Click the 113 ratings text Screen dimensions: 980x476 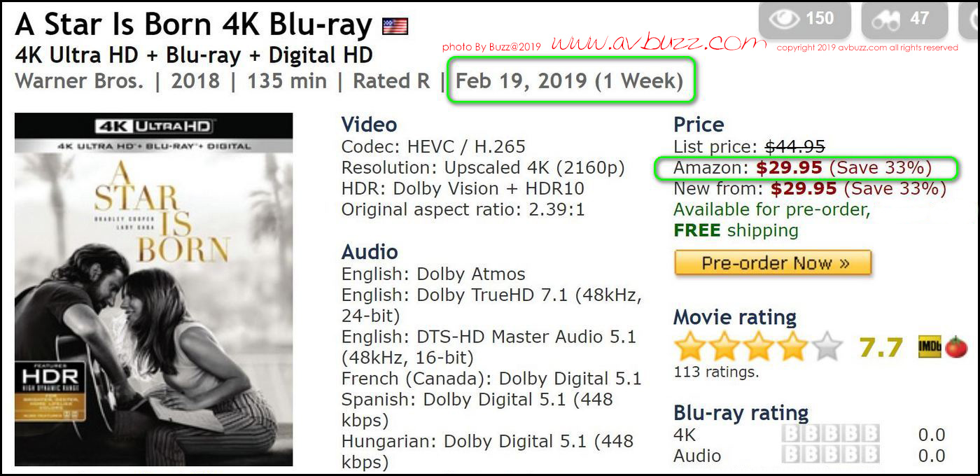[x=715, y=372]
